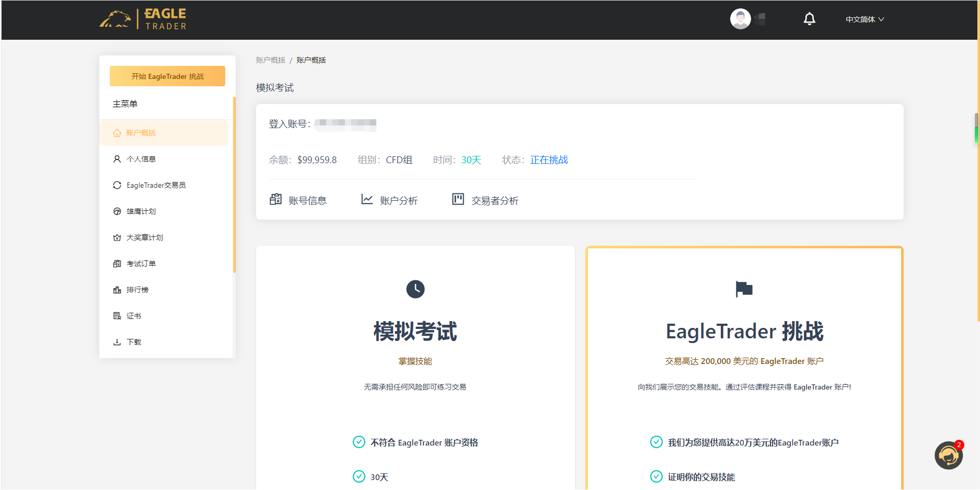
Task: Select the 雄鹰计划 sidebar icon
Action: click(x=117, y=211)
